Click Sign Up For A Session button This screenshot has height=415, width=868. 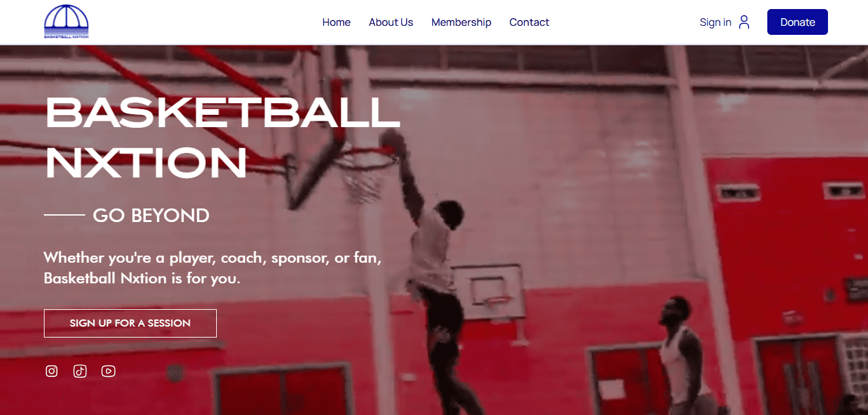click(x=130, y=323)
